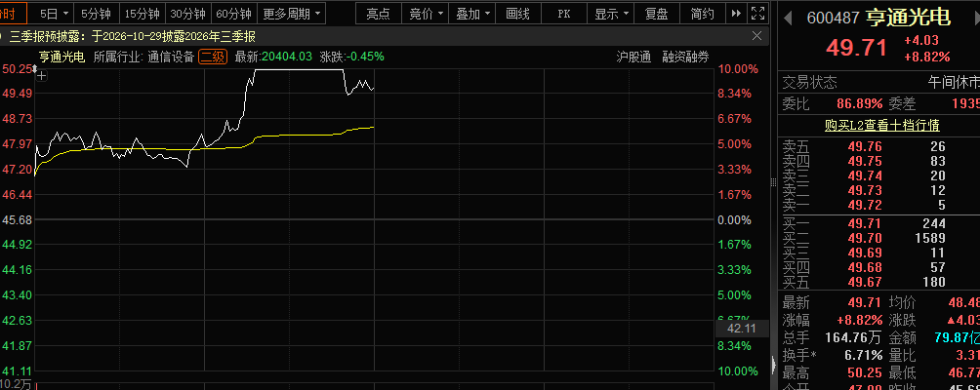The height and width of the screenshot is (390, 980).
Task: Select the 买四 price 49.68
Action: (x=865, y=268)
